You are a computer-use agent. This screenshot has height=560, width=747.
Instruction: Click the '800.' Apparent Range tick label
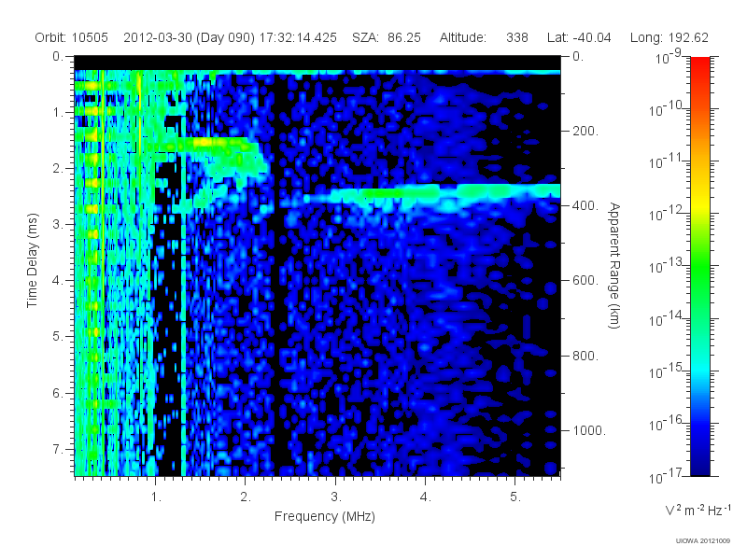(x=585, y=356)
